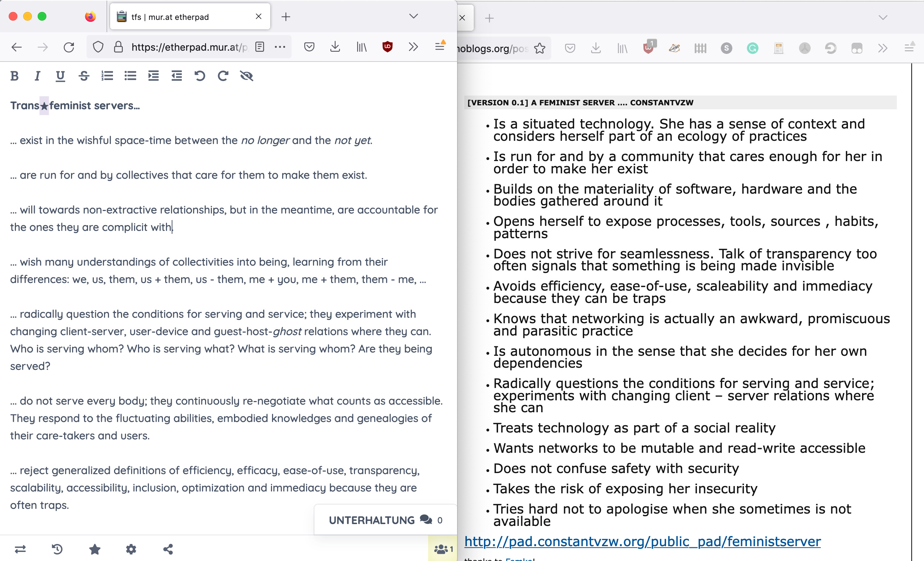The width and height of the screenshot is (924, 561).
Task: Show more toolbar extensions overflow
Action: click(413, 47)
